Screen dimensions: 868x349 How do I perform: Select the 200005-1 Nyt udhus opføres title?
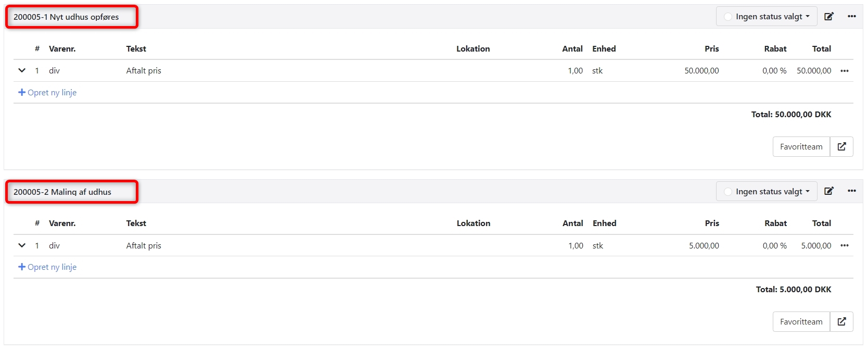coord(66,17)
